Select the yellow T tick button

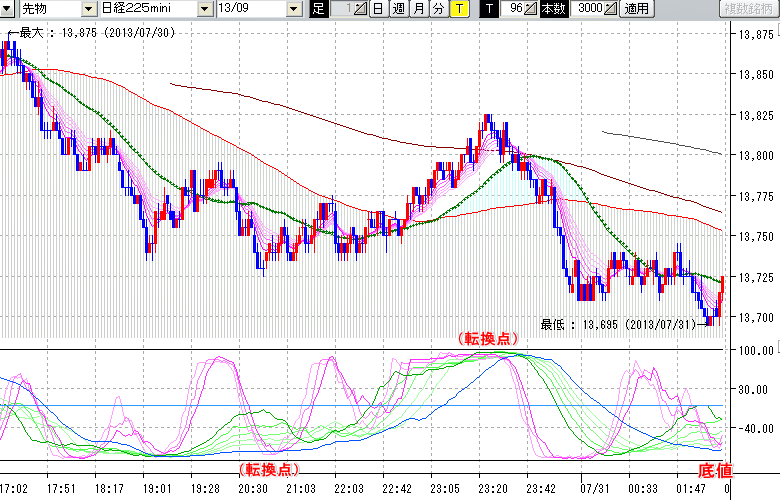458,9
